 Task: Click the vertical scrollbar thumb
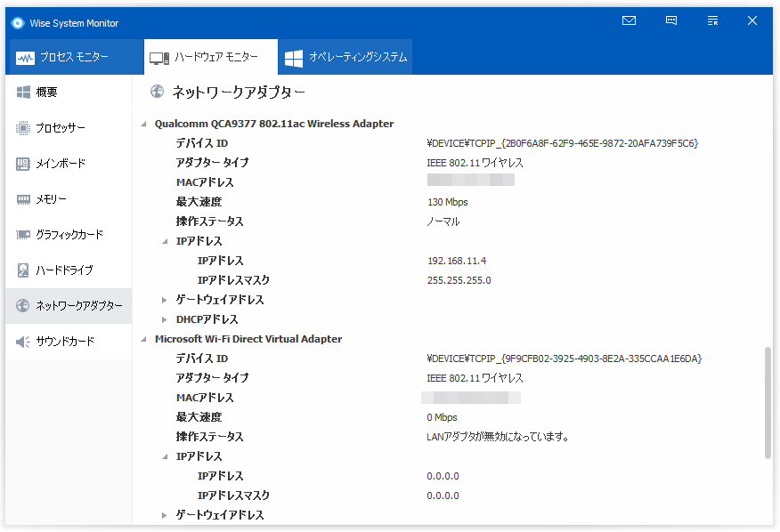click(768, 403)
